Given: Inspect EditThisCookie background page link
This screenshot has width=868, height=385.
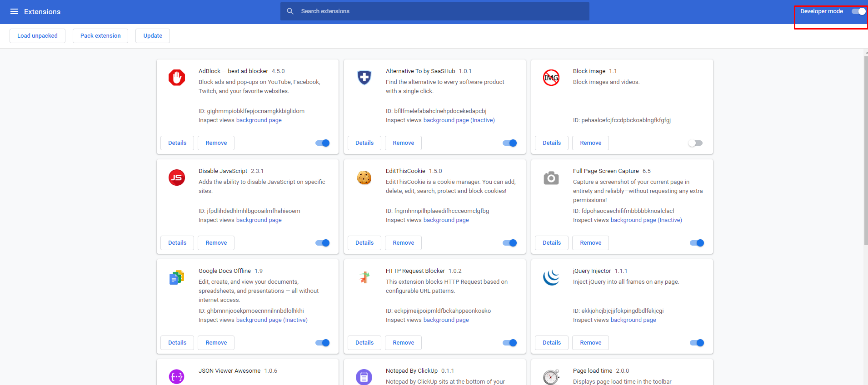Looking at the screenshot, I should 446,220.
